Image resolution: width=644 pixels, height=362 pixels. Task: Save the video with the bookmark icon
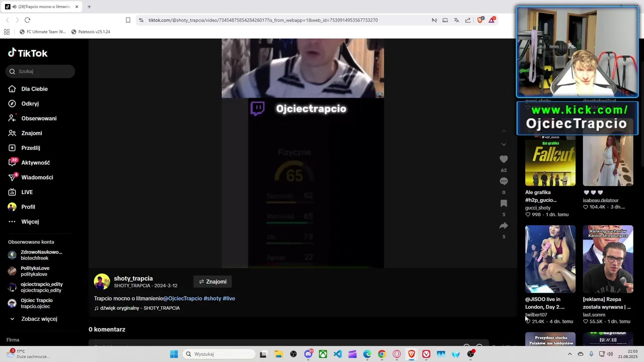click(504, 203)
